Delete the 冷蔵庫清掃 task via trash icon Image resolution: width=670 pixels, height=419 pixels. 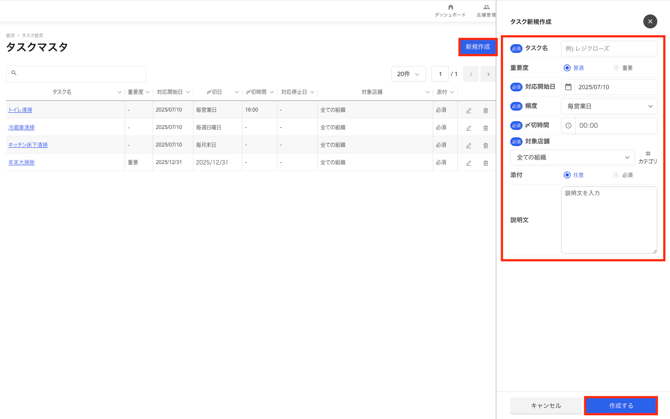486,128
